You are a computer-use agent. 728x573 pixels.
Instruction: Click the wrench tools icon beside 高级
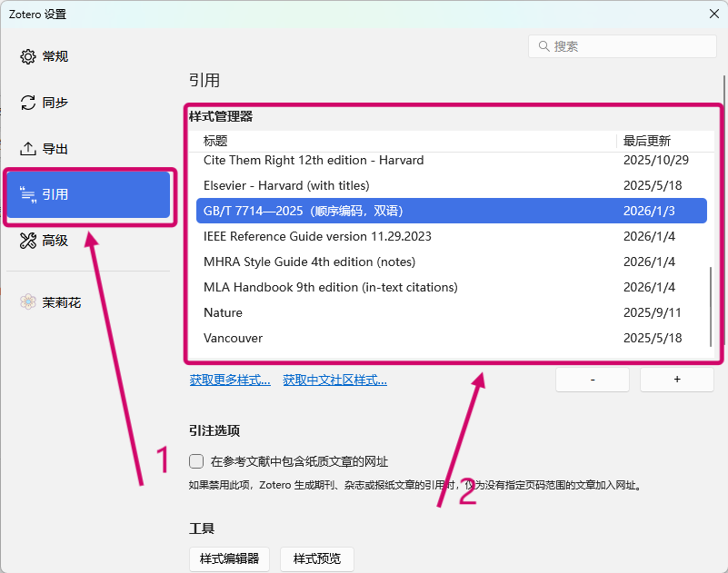coord(28,241)
